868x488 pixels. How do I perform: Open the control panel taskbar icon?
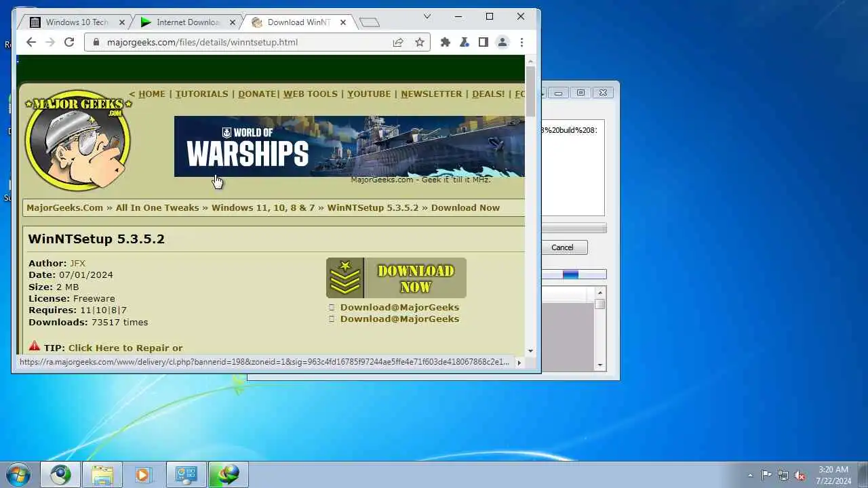pos(186,474)
